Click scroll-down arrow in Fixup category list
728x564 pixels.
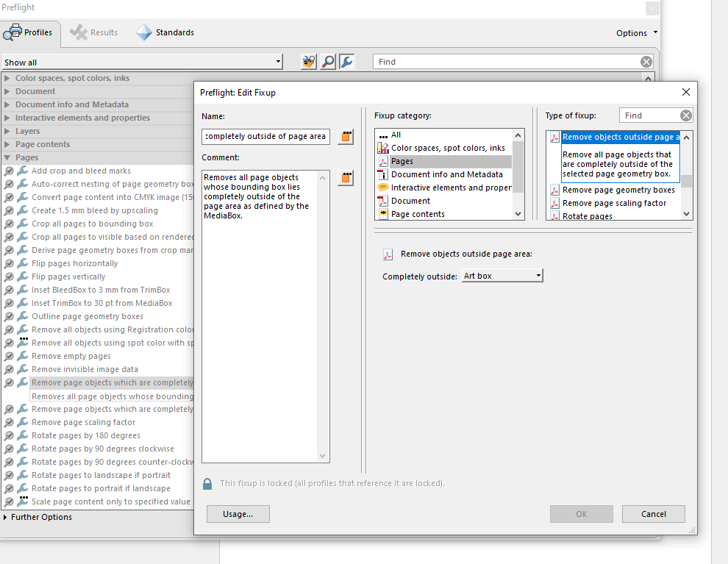point(518,214)
